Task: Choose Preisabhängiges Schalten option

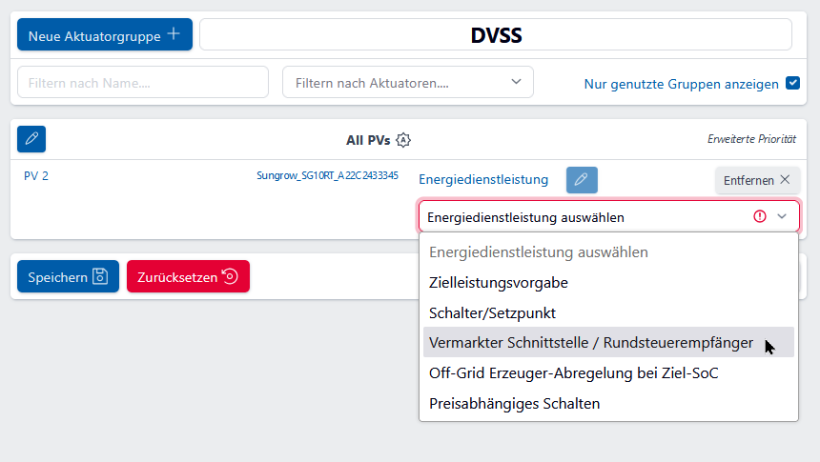Action: click(514, 403)
